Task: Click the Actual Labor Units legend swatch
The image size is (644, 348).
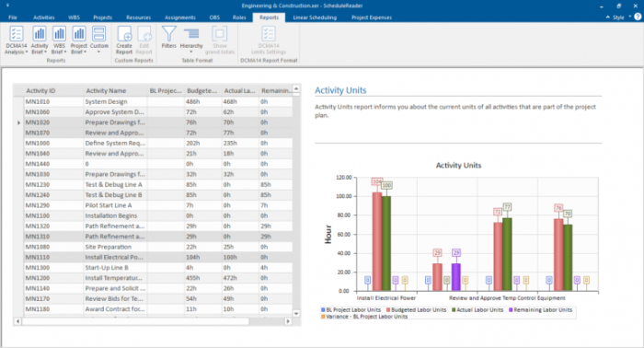Action: (454, 309)
